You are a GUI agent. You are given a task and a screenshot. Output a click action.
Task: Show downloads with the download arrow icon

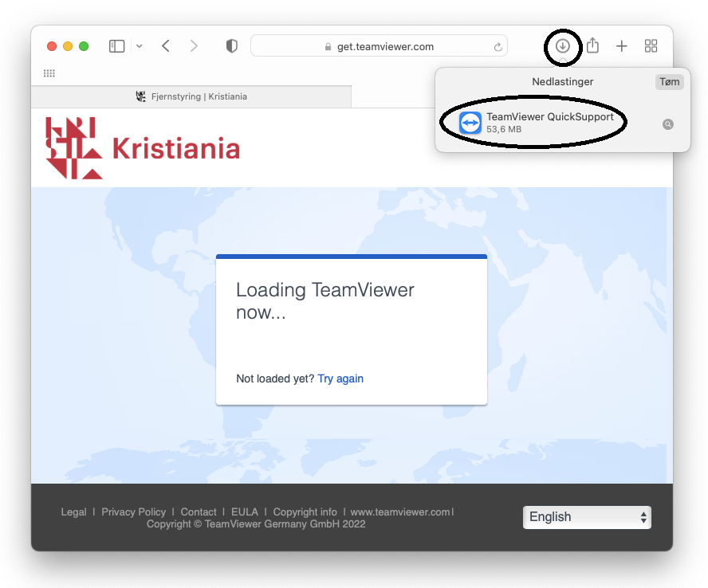coord(562,46)
